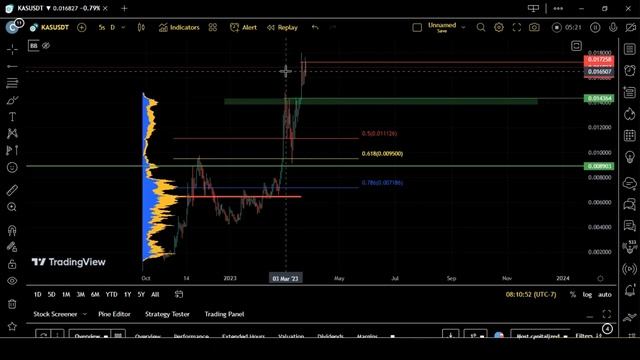Toggle percent scale
This screenshot has width=640, height=360.
pyautogui.click(x=573, y=294)
